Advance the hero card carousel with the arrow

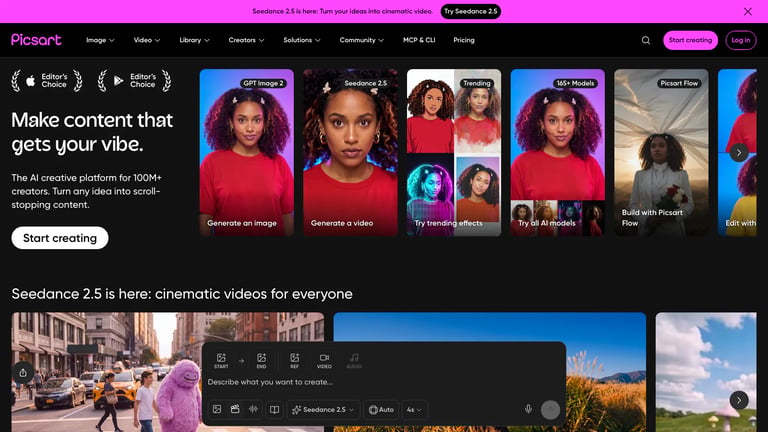pyautogui.click(x=739, y=153)
